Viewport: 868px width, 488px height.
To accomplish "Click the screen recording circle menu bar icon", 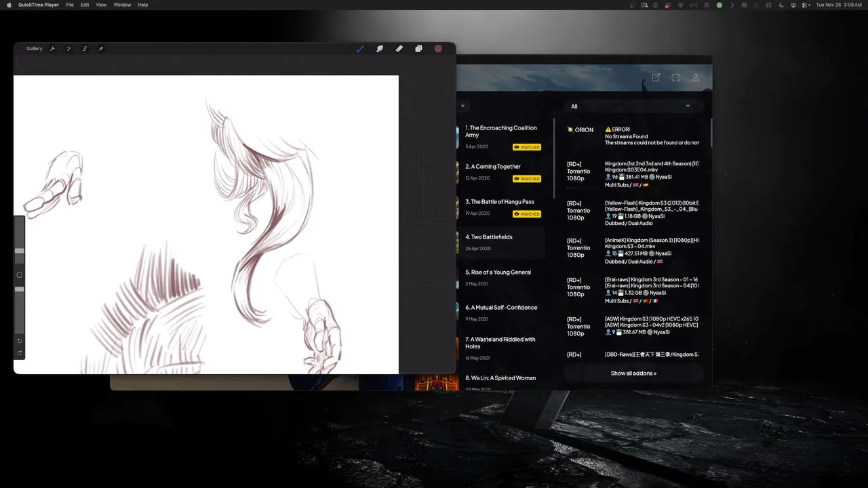I will (745, 5).
